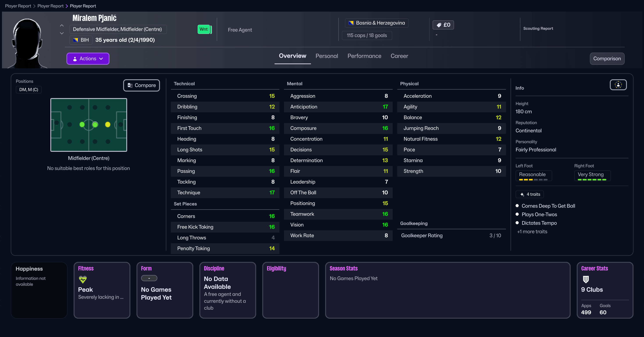
Task: Open the Performance tab
Action: pyautogui.click(x=364, y=56)
